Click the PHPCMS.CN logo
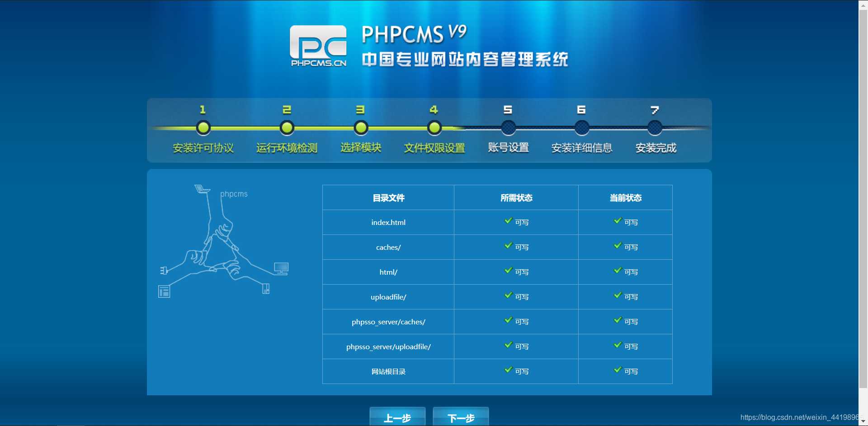Image resolution: width=868 pixels, height=426 pixels. pyautogui.click(x=318, y=46)
